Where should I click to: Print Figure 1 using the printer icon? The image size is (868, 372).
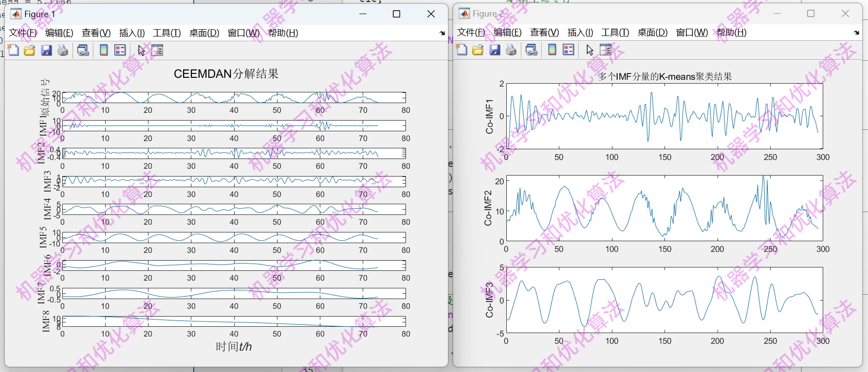[63, 50]
